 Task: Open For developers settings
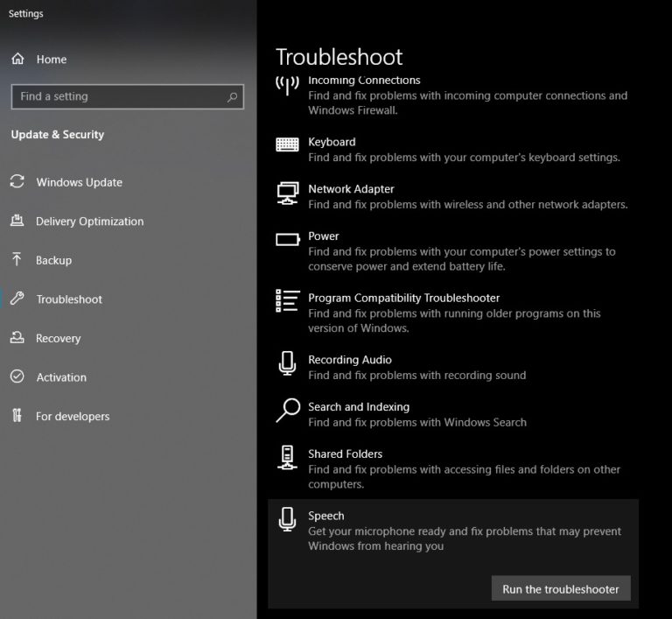(73, 417)
